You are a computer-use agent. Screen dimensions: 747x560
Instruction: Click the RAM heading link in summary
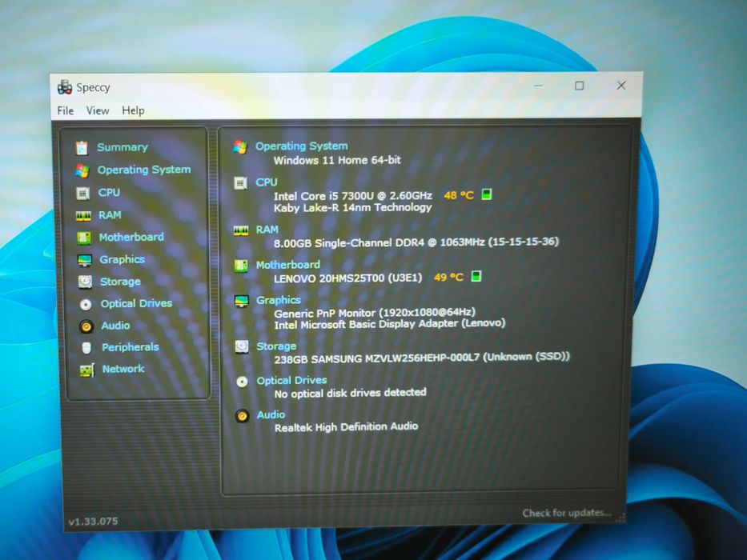267,230
